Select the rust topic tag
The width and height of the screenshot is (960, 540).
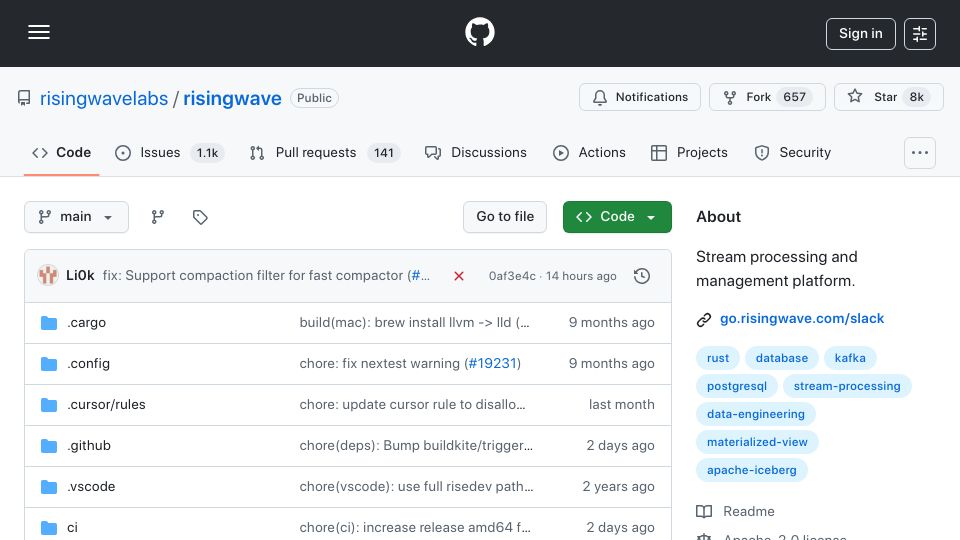[718, 358]
